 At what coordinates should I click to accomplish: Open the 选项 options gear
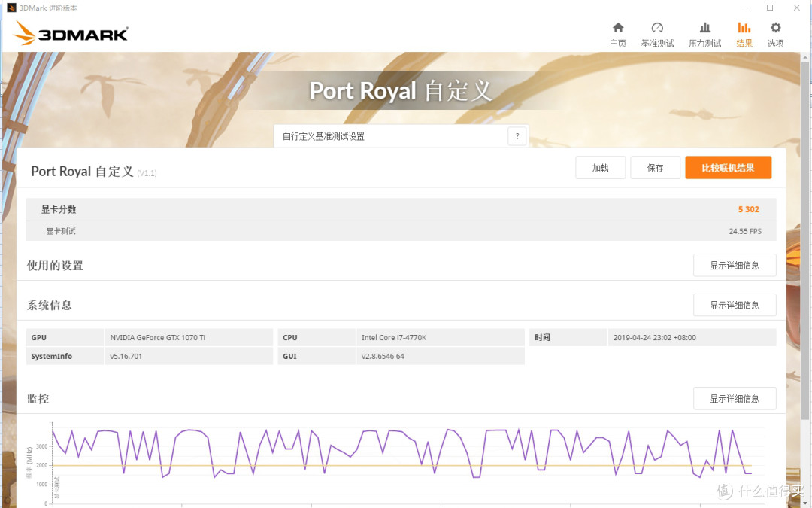(775, 35)
